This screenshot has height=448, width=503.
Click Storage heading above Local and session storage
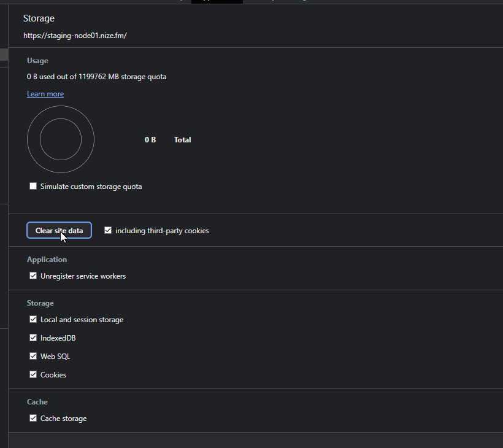point(40,303)
